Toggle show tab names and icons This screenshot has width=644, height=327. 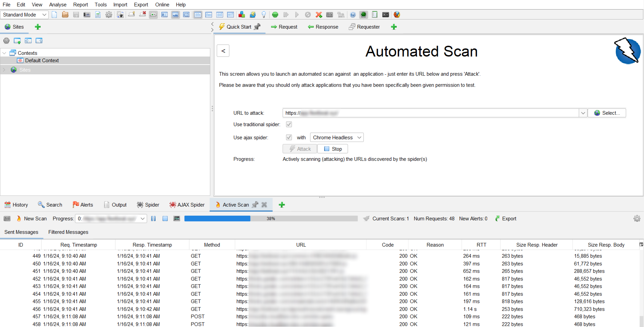153,15
